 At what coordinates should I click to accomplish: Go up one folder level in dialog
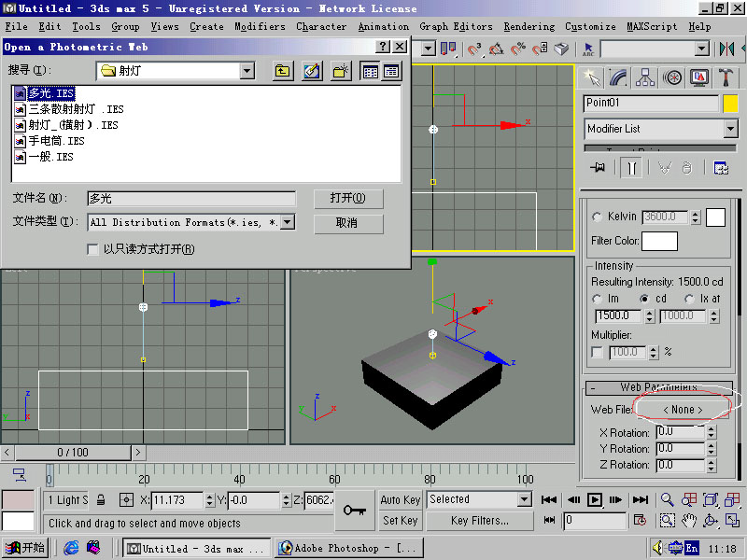tap(283, 72)
